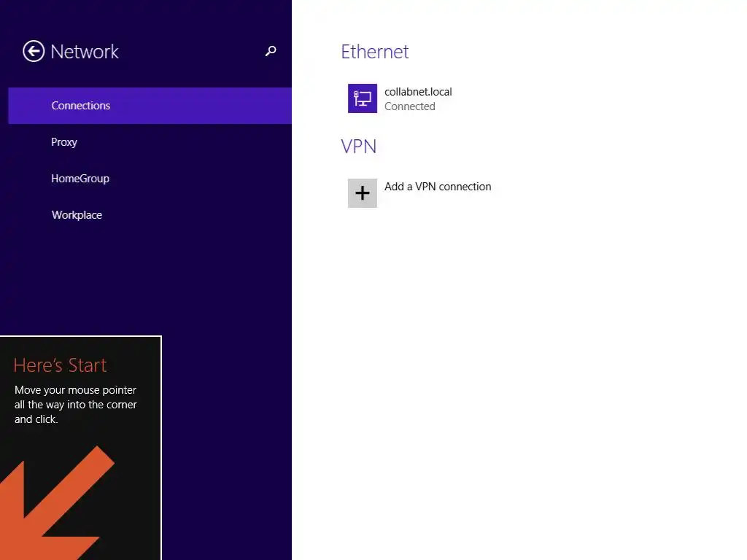Screen dimensions: 747x560
Task: Click the orange arrow in the Start tip
Action: (x=51, y=503)
